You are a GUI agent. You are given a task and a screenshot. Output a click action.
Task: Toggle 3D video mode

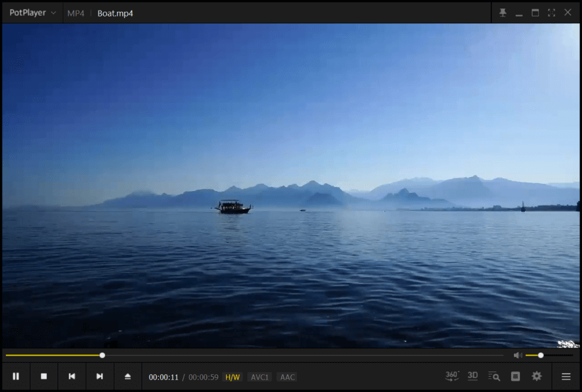coord(472,376)
